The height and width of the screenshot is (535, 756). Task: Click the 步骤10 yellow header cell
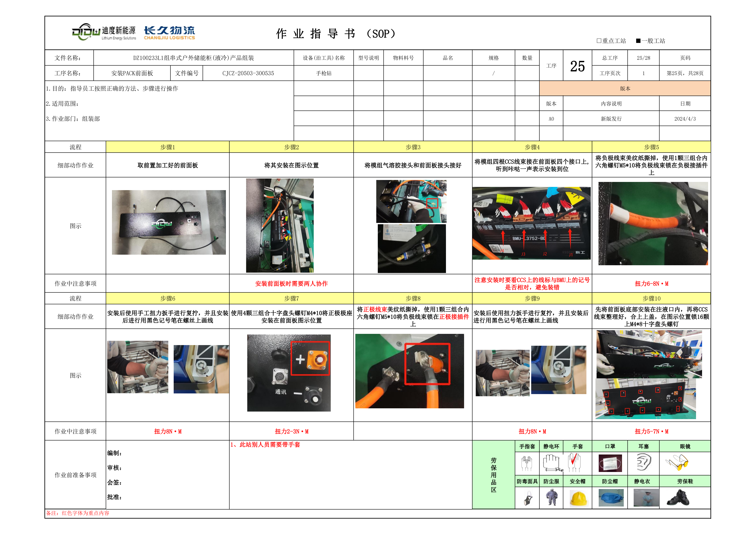pos(651,298)
